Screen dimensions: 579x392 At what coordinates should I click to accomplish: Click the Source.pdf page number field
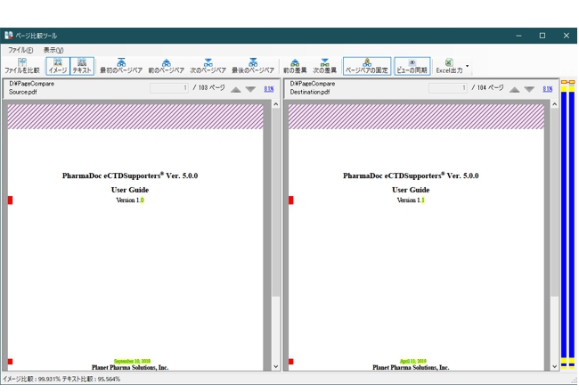point(169,88)
